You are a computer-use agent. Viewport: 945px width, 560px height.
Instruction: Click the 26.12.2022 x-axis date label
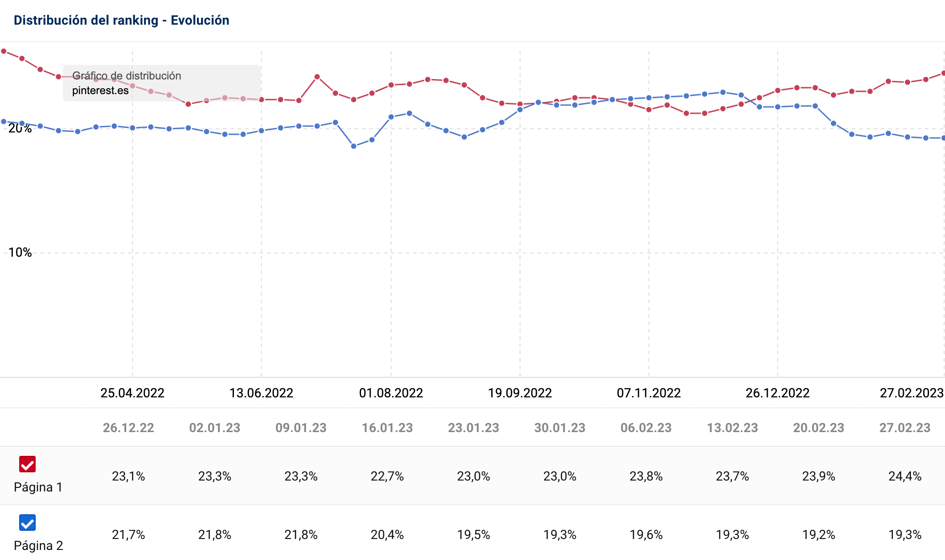pyautogui.click(x=778, y=393)
